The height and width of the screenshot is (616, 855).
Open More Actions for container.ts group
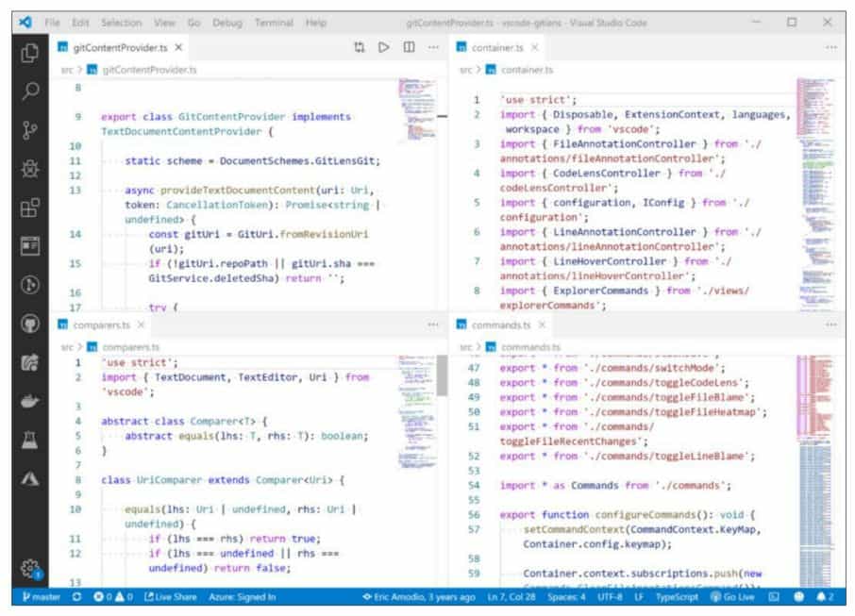[831, 47]
